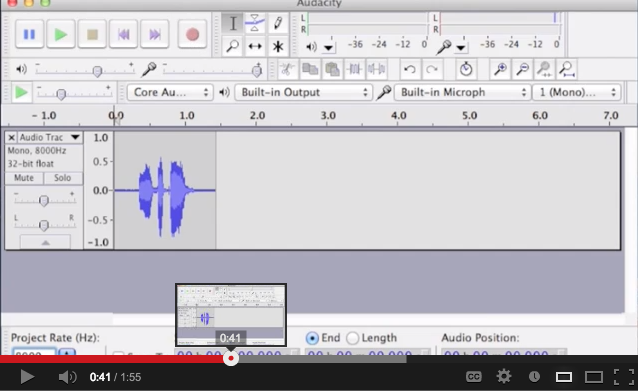This screenshot has width=638, height=391.
Task: Click the input meter microphone icon
Action: pyautogui.click(x=444, y=47)
